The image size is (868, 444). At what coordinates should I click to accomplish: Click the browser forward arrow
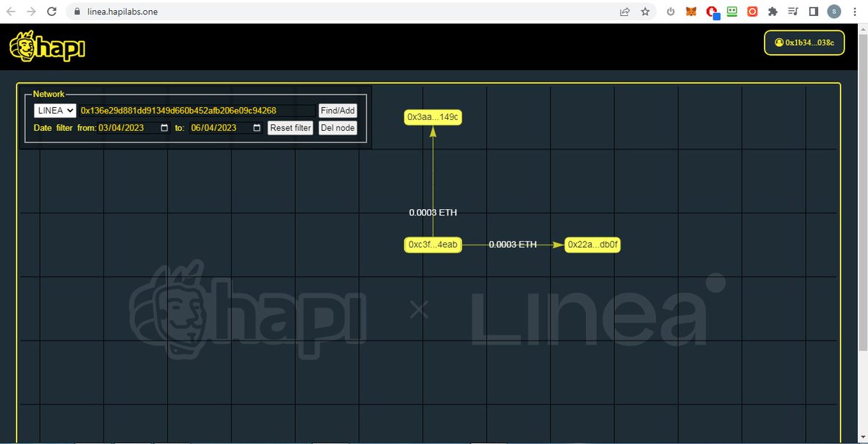31,12
